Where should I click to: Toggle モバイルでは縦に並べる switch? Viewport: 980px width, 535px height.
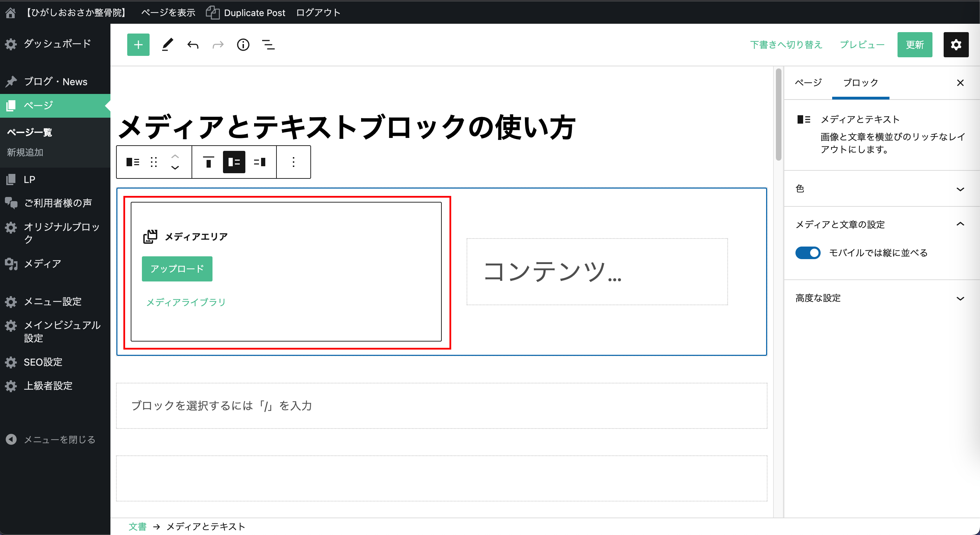tap(808, 253)
